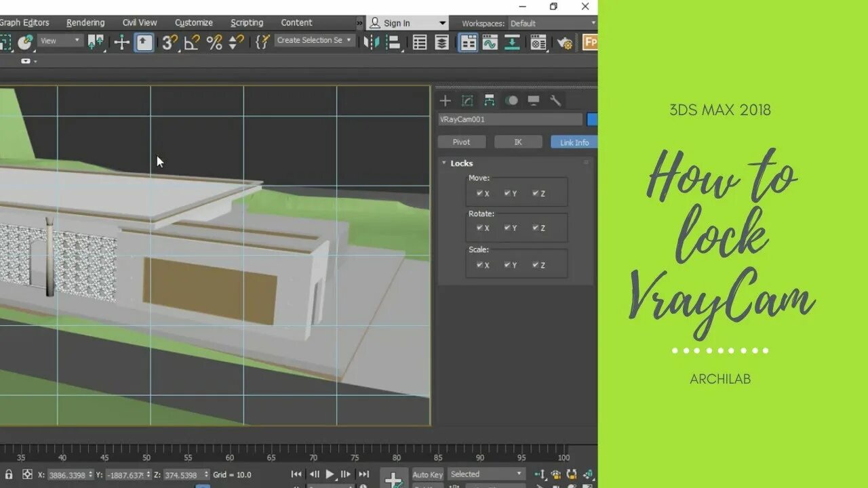
Task: Open the Hierarchy panel tab icon
Action: (489, 101)
